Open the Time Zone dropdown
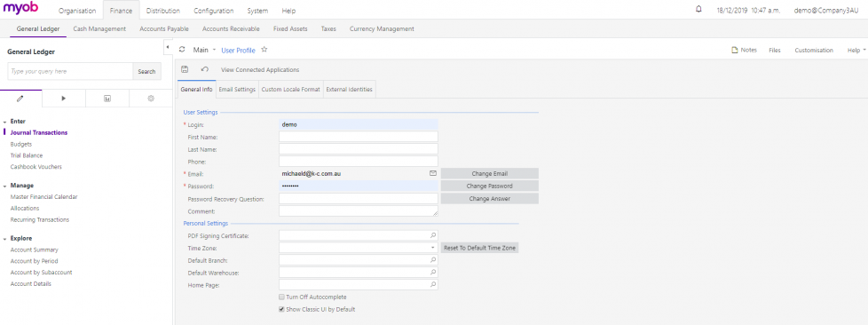The width and height of the screenshot is (868, 325). click(433, 248)
